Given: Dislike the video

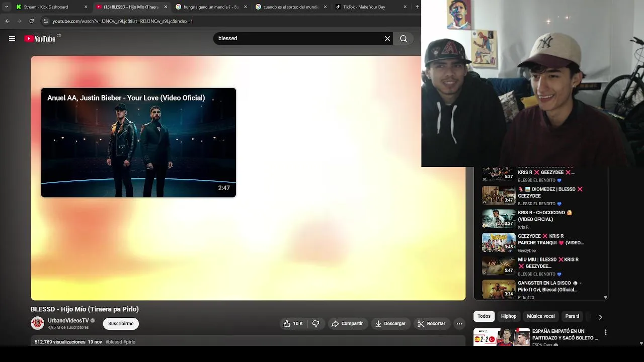Looking at the screenshot, I should coord(316,324).
